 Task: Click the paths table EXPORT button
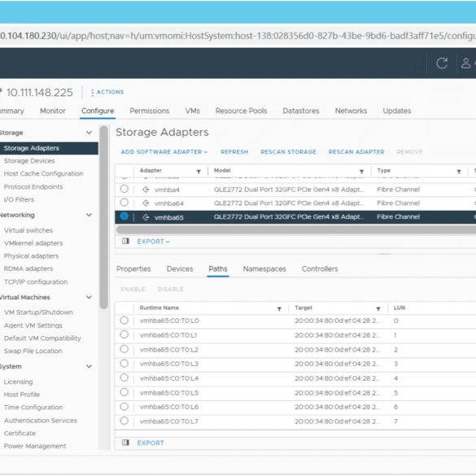(x=151, y=443)
